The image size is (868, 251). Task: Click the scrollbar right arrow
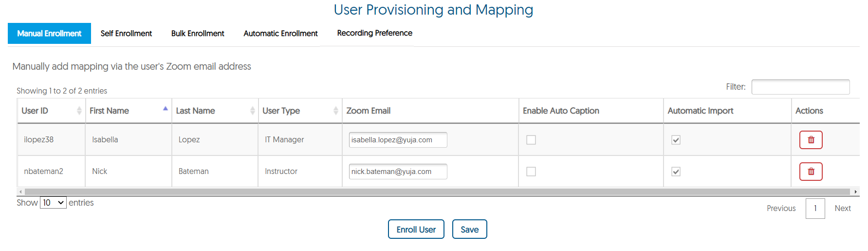pos(855,192)
